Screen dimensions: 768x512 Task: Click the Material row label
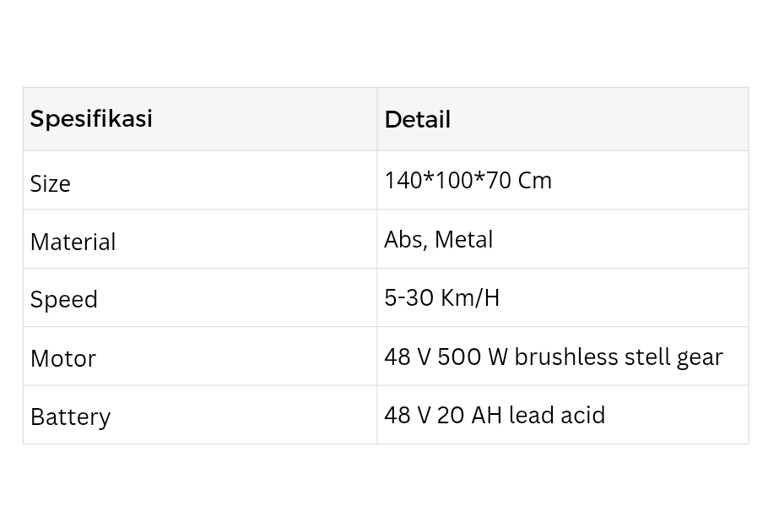click(73, 242)
